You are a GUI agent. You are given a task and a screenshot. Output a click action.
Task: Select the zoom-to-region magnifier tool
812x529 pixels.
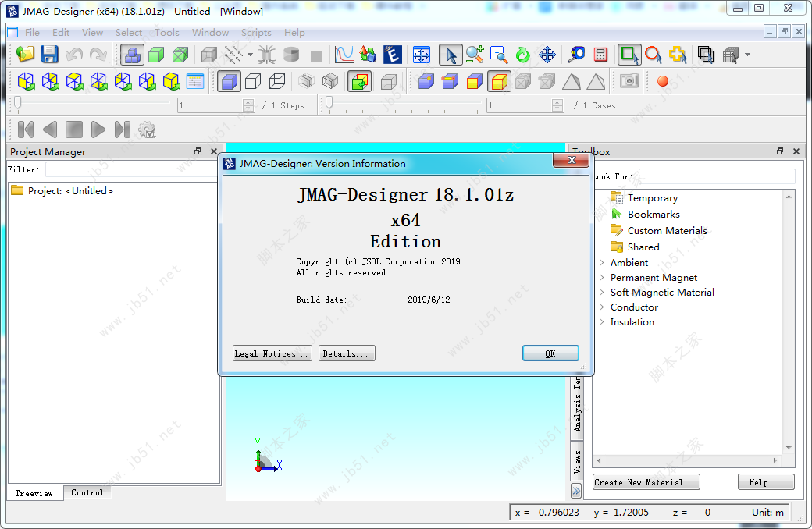tap(499, 55)
